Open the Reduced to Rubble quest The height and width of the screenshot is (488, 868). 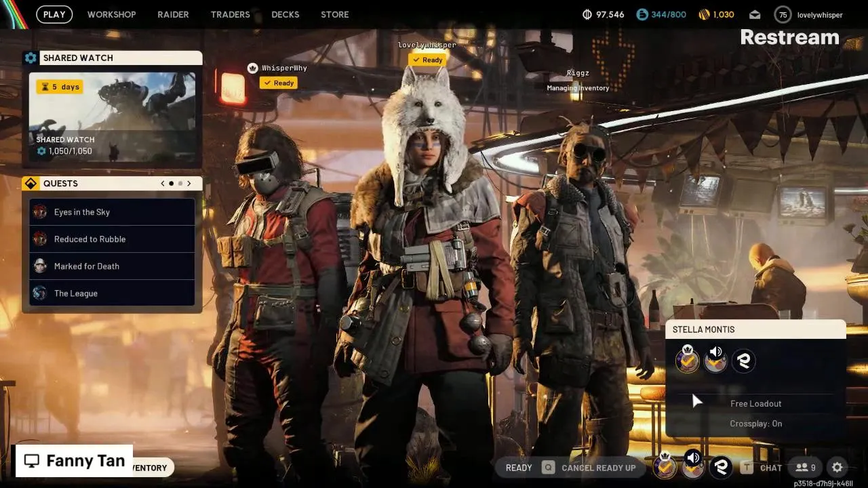coord(112,239)
